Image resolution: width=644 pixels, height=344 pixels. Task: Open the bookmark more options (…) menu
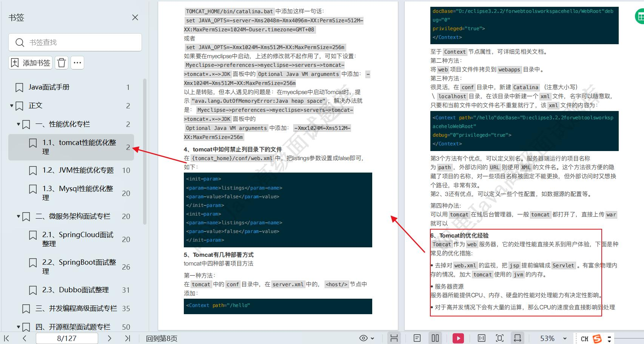(77, 63)
